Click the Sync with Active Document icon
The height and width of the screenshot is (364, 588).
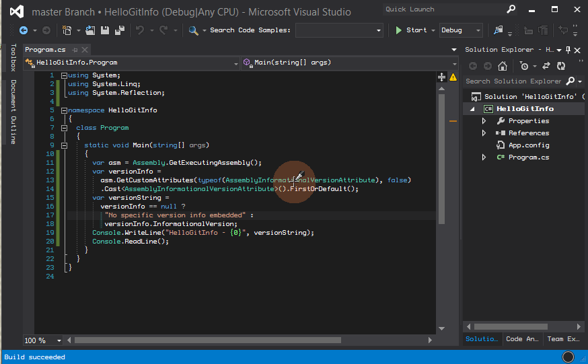point(546,66)
